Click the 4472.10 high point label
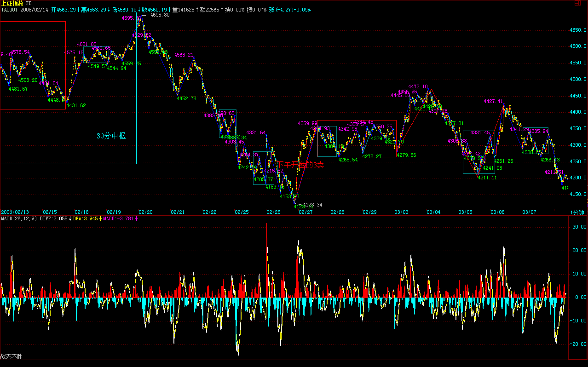 click(x=418, y=86)
